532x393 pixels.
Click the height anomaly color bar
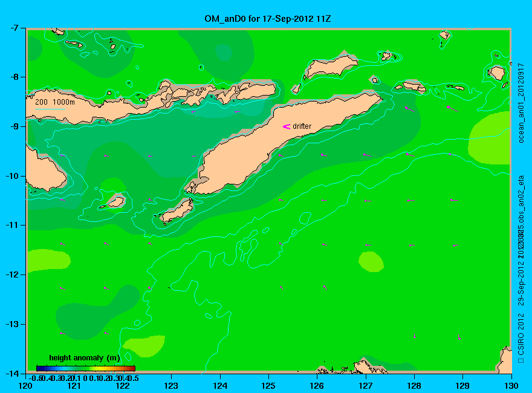86,368
